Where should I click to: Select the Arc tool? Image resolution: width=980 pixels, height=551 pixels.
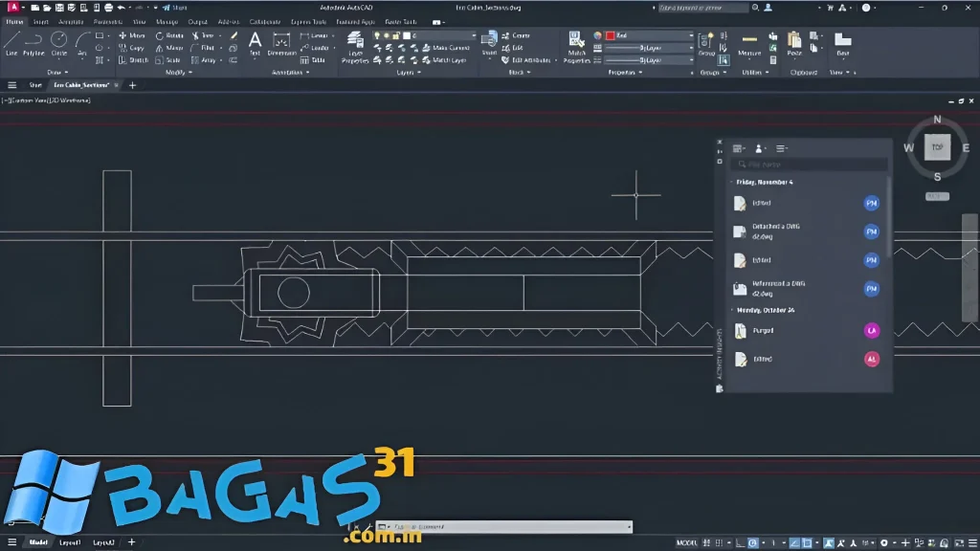tap(82, 44)
